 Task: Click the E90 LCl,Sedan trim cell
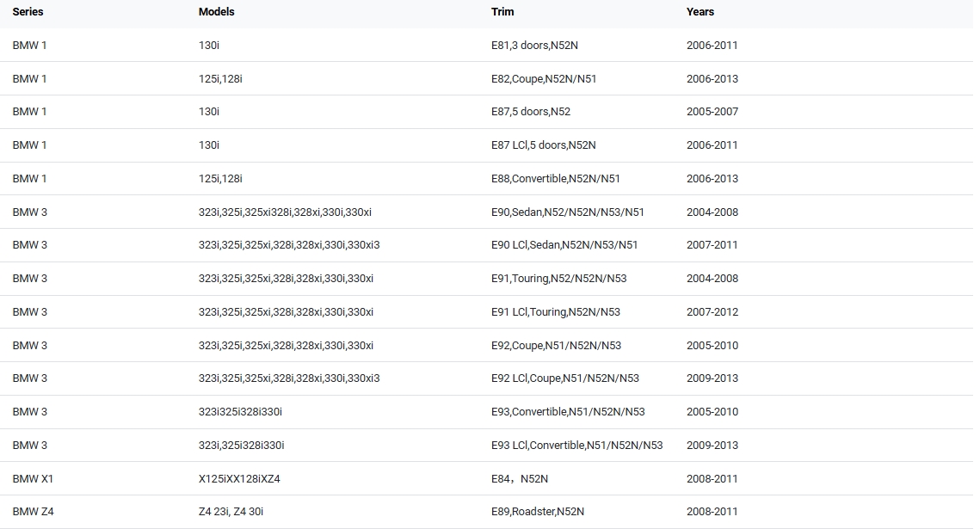[564, 245]
